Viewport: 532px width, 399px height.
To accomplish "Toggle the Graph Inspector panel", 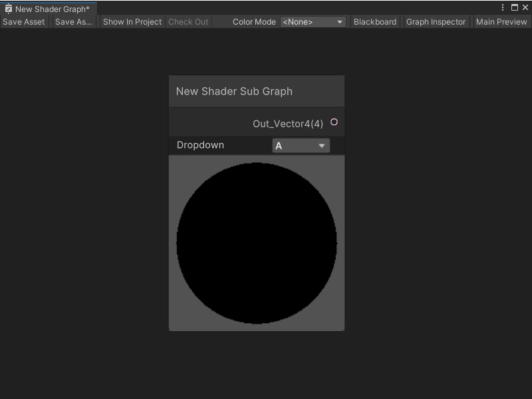I will [436, 21].
